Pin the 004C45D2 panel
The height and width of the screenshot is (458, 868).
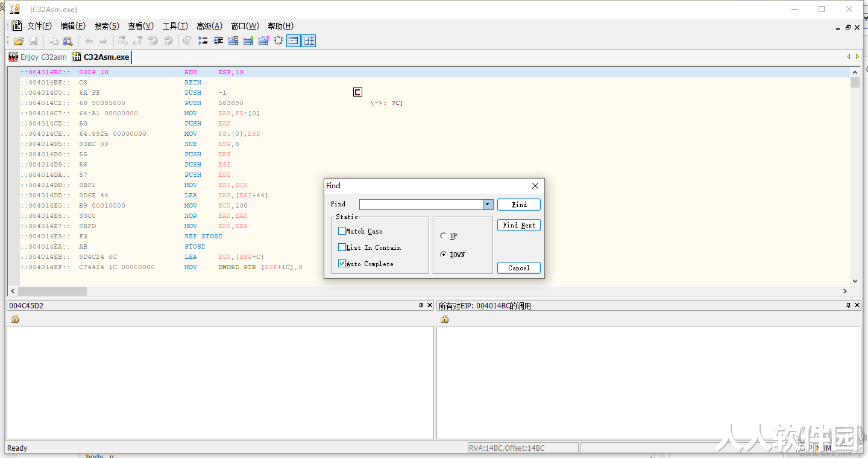tap(421, 305)
